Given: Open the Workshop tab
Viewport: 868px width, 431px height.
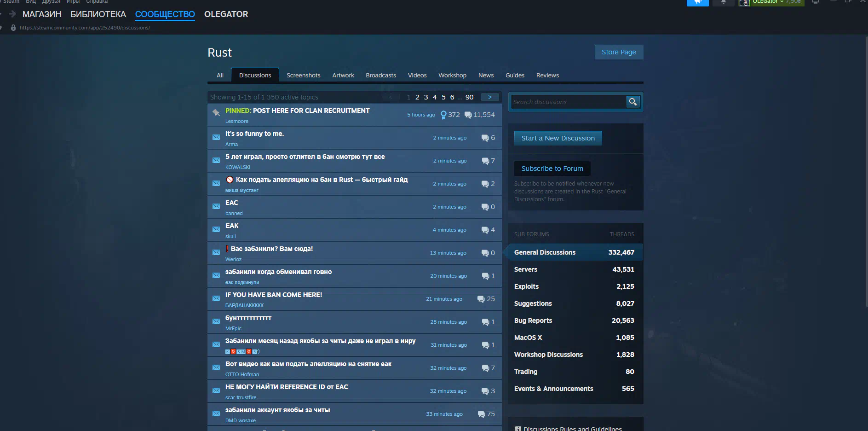Looking at the screenshot, I should pos(452,75).
